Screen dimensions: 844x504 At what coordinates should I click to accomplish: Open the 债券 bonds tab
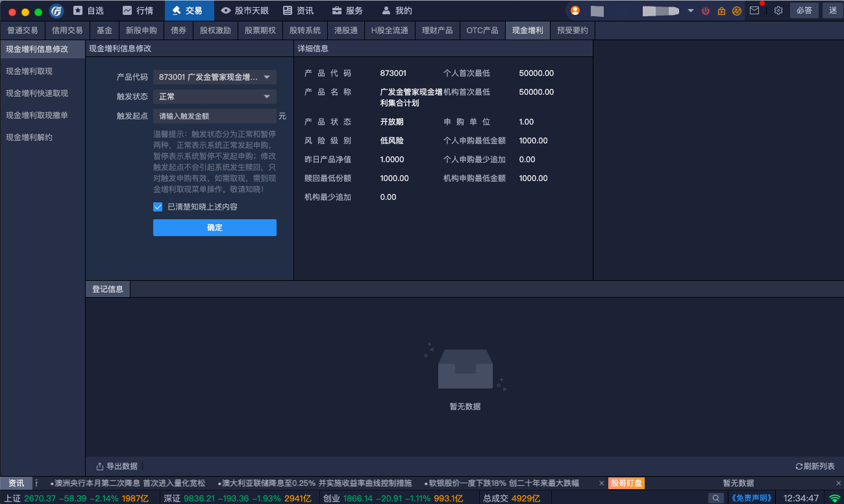(179, 30)
